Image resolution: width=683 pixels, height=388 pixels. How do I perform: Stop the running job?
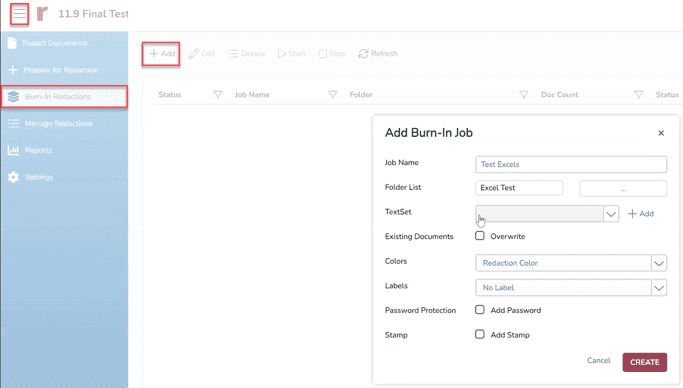(331, 54)
